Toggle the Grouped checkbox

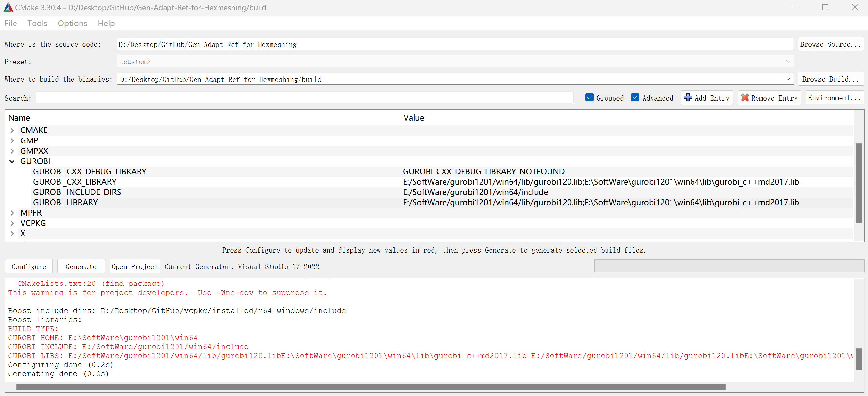click(x=589, y=98)
